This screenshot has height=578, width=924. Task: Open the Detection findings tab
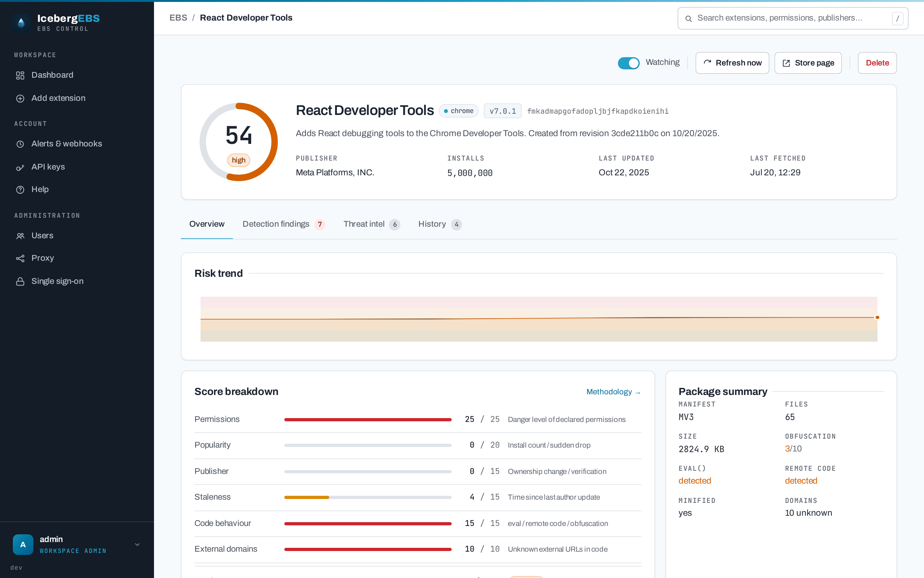[284, 224]
